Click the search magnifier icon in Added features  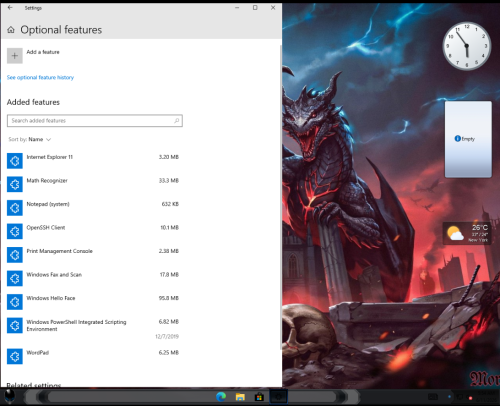[177, 121]
